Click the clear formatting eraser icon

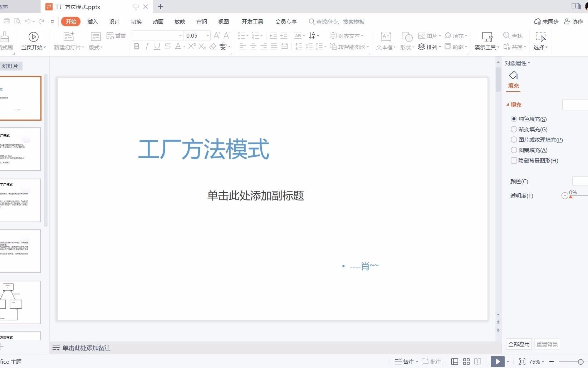click(x=213, y=47)
